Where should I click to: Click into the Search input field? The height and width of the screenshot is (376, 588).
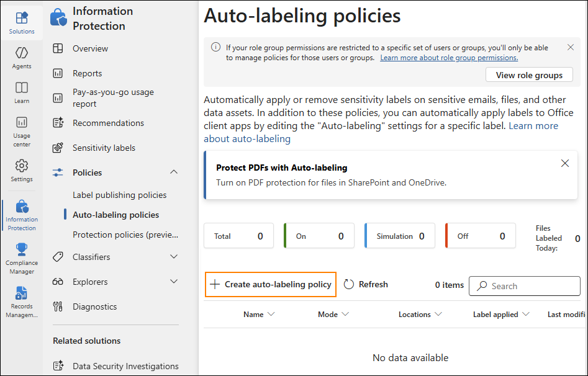coord(524,285)
